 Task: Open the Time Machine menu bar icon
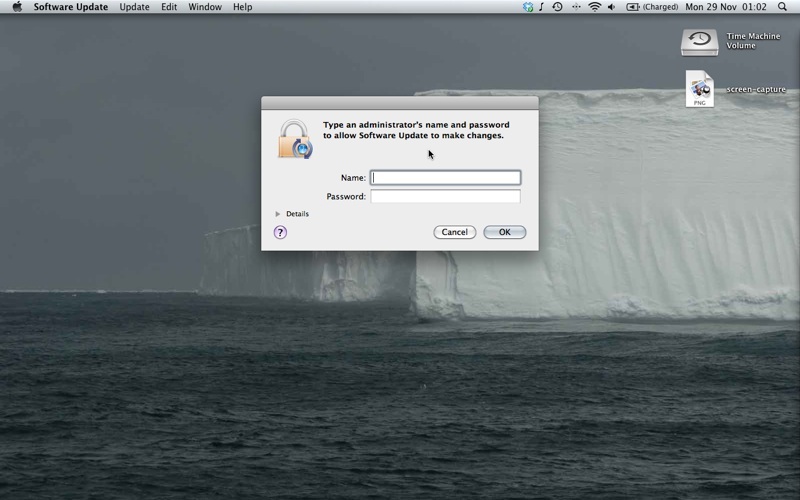tap(557, 7)
